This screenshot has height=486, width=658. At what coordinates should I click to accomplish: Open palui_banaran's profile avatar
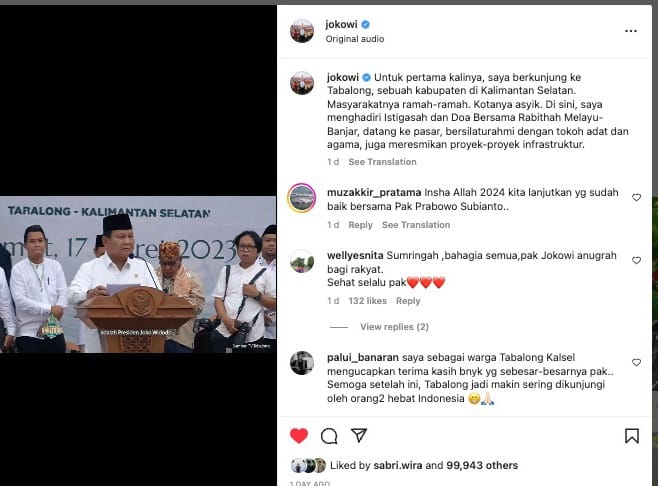coord(302,363)
